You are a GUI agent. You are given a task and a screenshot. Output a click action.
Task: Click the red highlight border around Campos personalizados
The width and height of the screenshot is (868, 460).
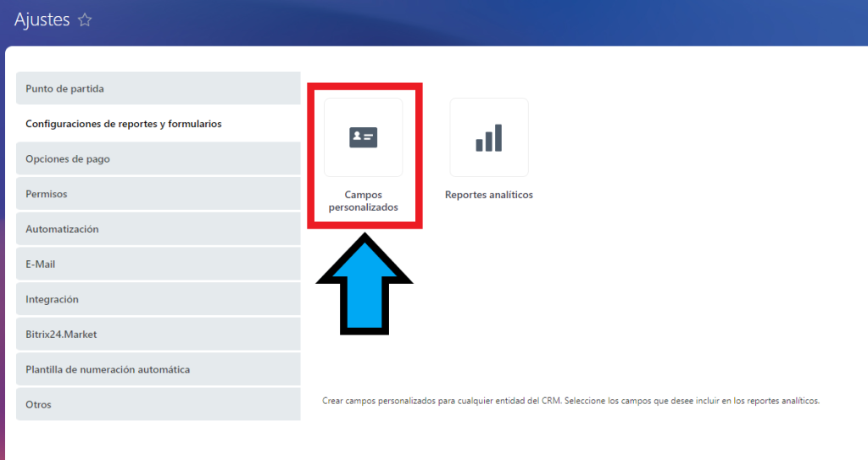[x=364, y=86]
